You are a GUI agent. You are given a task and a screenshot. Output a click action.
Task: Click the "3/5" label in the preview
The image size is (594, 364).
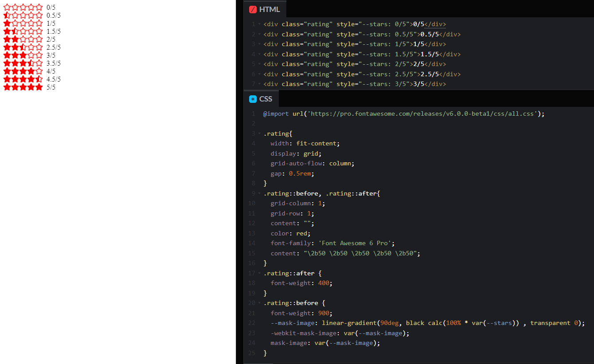pos(51,55)
